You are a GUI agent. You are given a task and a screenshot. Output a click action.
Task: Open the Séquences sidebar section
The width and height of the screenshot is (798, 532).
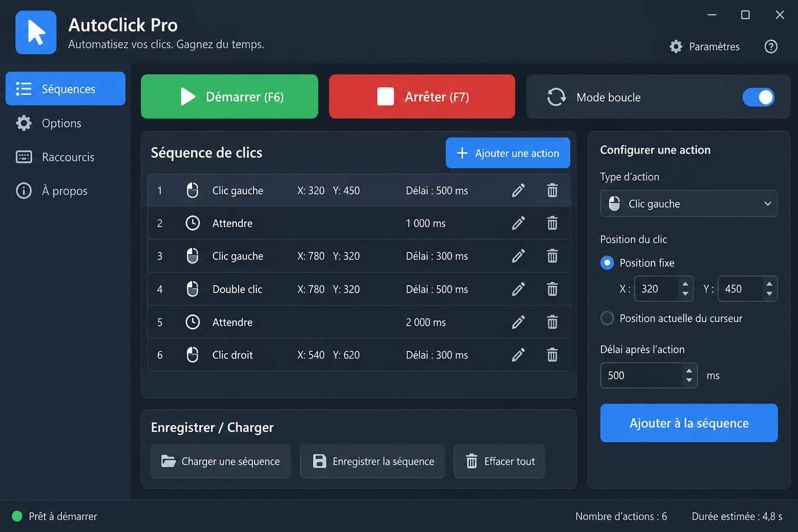click(65, 89)
